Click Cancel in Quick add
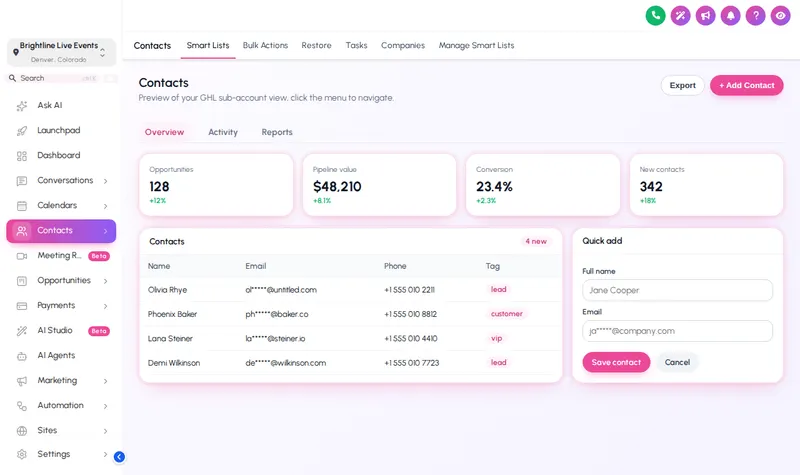This screenshot has width=800, height=475. 677,362
